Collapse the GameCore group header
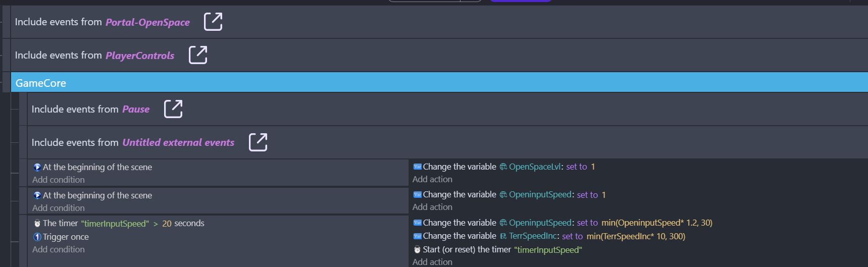The image size is (868, 267). pyautogui.click(x=40, y=83)
